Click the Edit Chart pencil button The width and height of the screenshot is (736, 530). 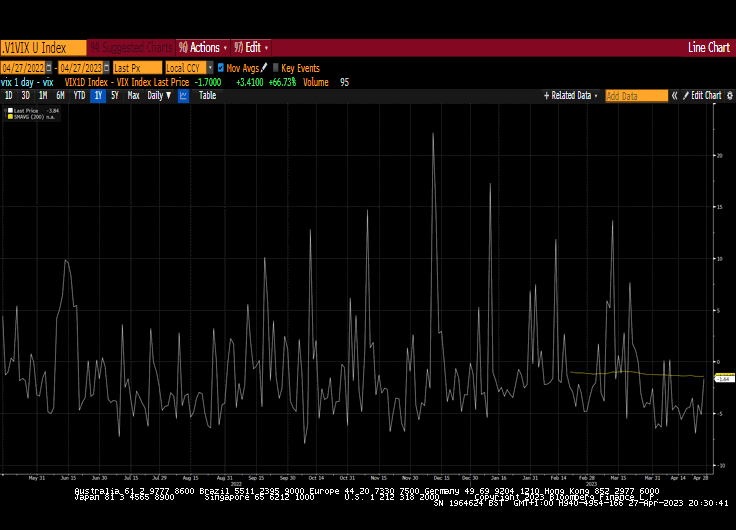701,96
